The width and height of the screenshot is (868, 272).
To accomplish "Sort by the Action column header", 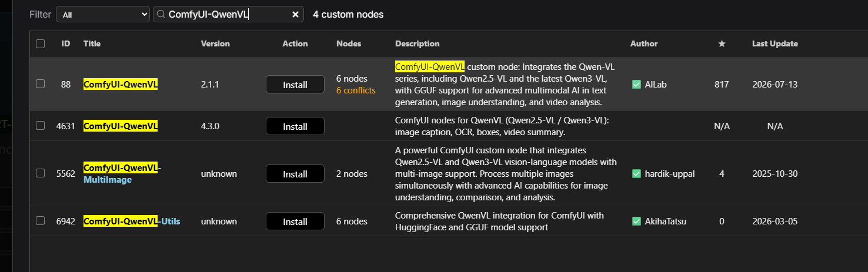I will [295, 43].
